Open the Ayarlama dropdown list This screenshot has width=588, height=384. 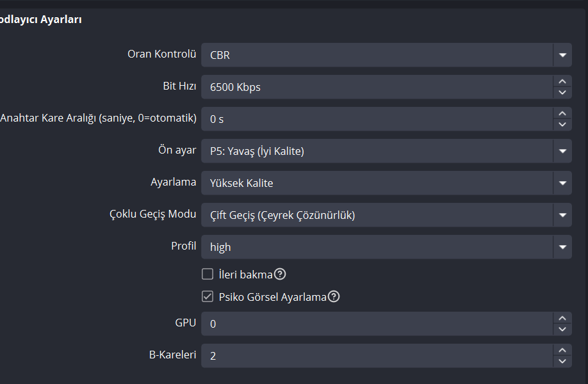562,183
